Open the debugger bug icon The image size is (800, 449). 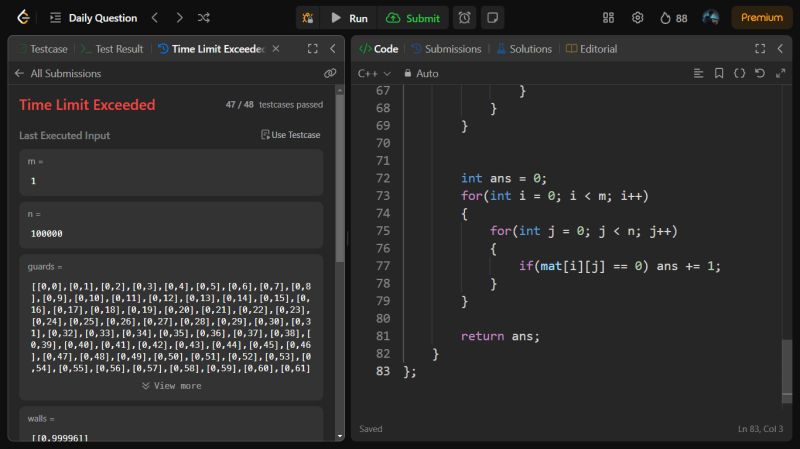point(308,18)
